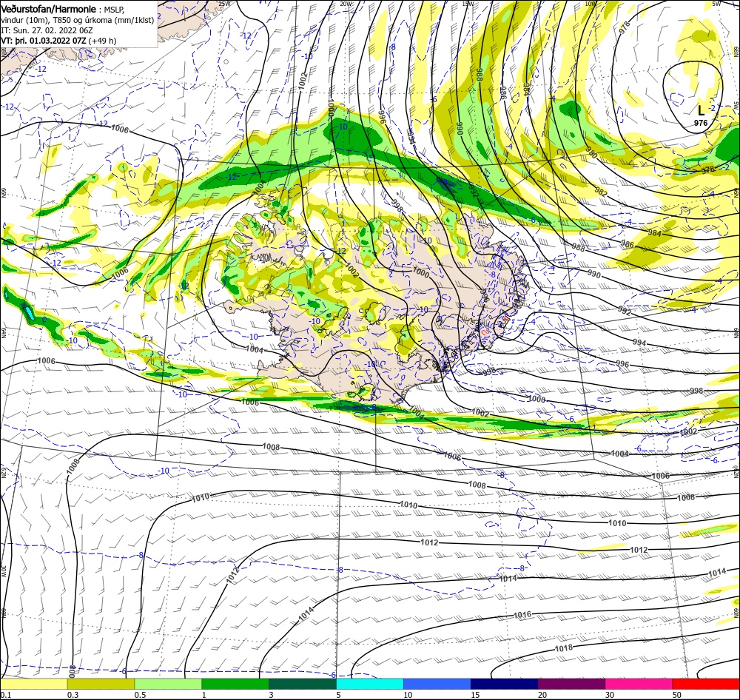Click the '982' isobar label
The width and height of the screenshot is (740, 700).
click(x=601, y=192)
